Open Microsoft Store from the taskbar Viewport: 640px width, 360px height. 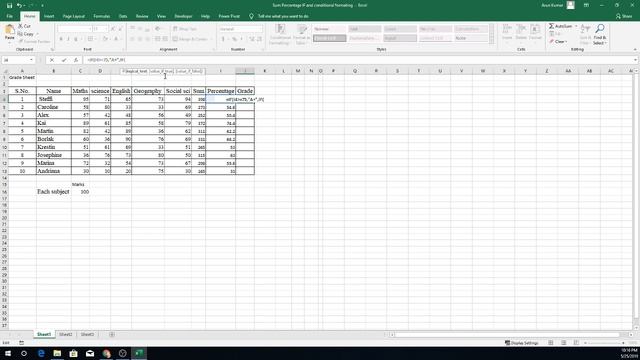pos(73,353)
